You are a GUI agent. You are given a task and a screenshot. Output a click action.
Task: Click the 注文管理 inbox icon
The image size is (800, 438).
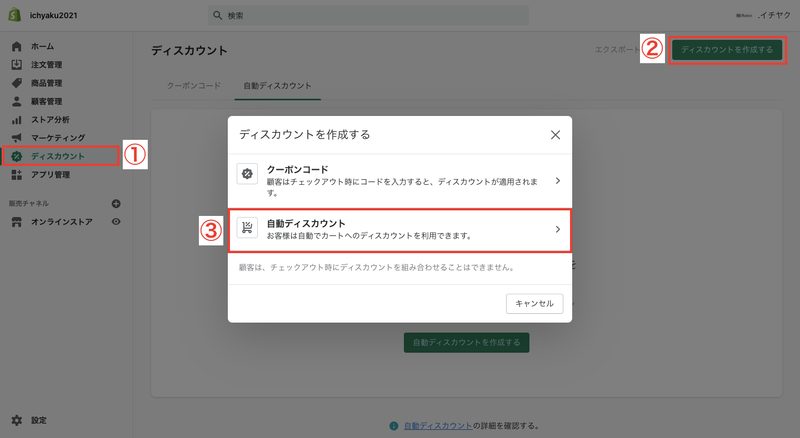coord(17,65)
